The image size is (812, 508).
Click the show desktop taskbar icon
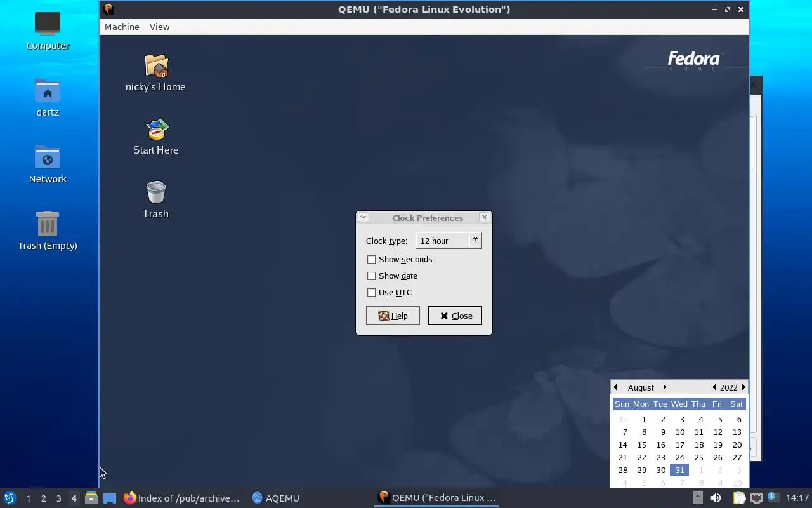tap(110, 498)
